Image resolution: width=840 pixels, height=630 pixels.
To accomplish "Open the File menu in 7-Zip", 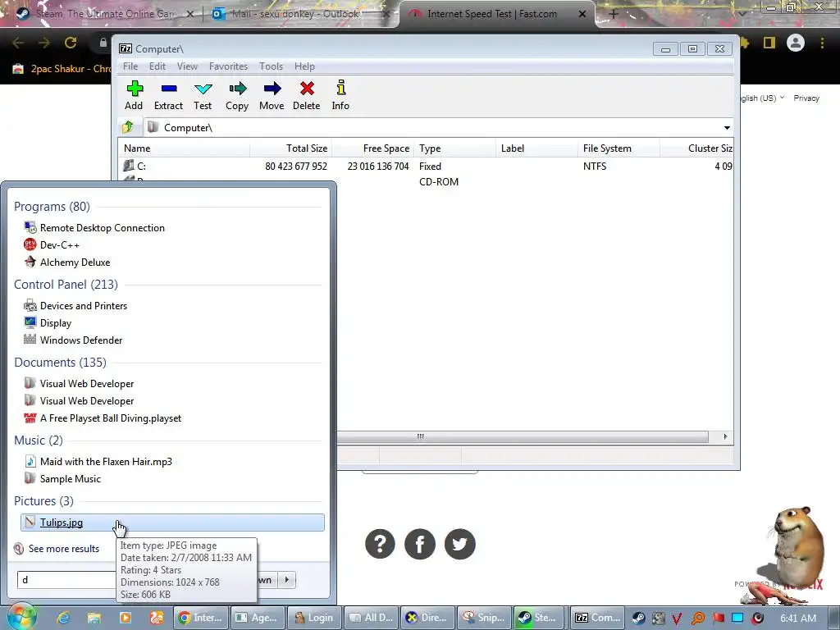I will [x=130, y=66].
